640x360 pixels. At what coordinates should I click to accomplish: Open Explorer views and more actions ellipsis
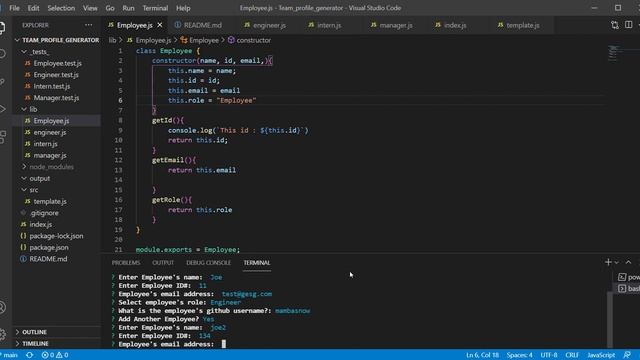point(89,25)
